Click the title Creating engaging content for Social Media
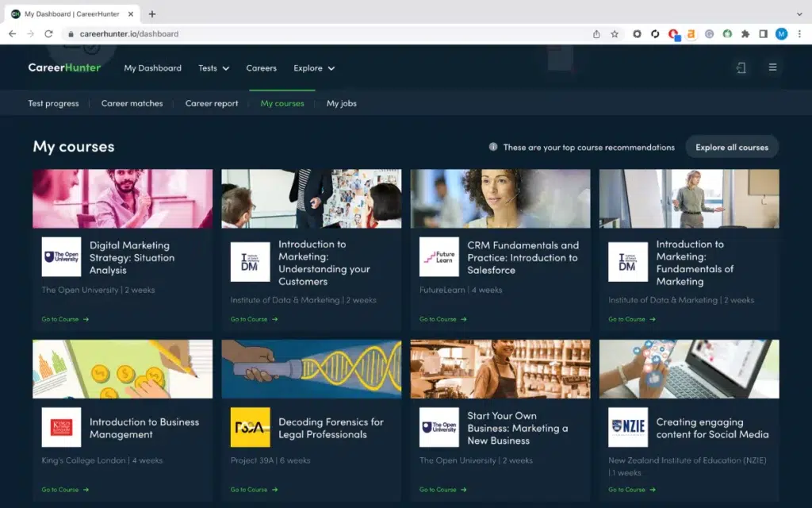812x508 pixels. coord(713,428)
